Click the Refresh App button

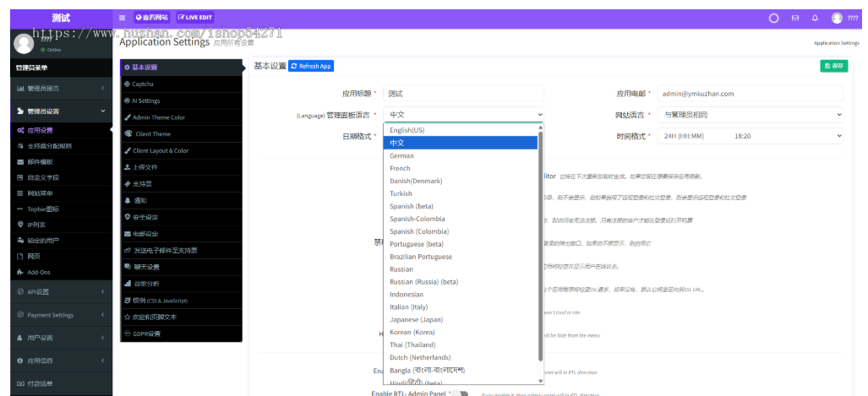point(311,66)
